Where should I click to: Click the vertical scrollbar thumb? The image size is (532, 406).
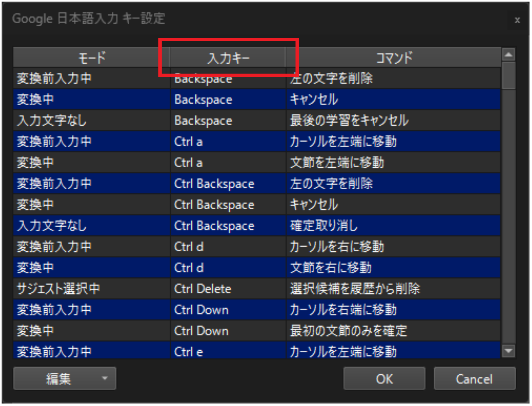509,75
